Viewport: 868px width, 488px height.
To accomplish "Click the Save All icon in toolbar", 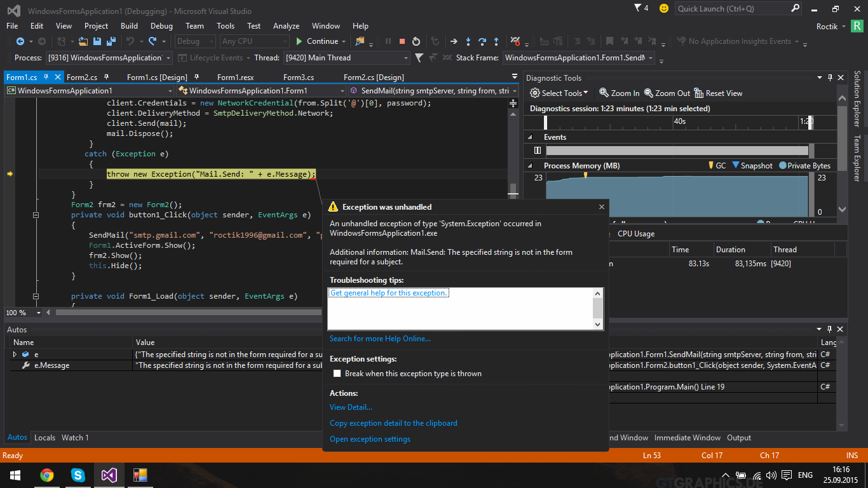I will tap(111, 41).
